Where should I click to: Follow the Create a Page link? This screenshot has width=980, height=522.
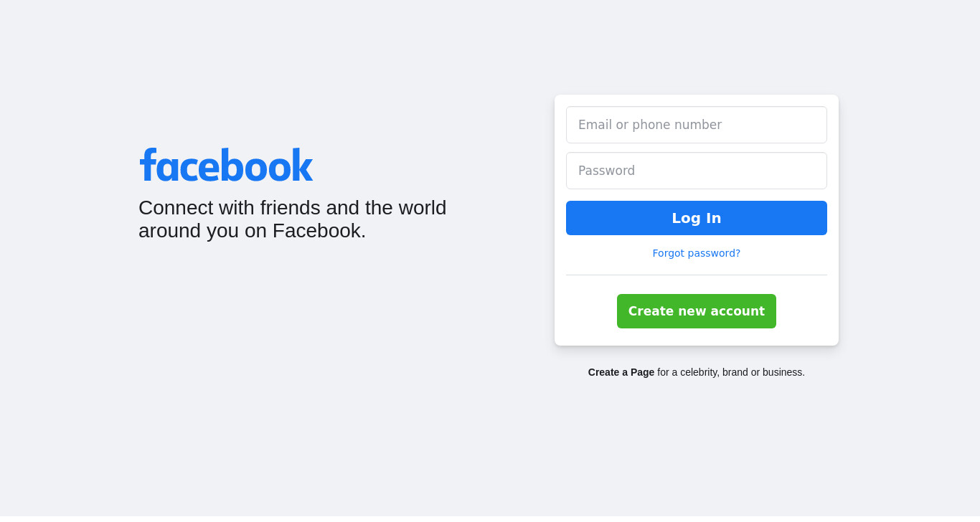click(621, 372)
